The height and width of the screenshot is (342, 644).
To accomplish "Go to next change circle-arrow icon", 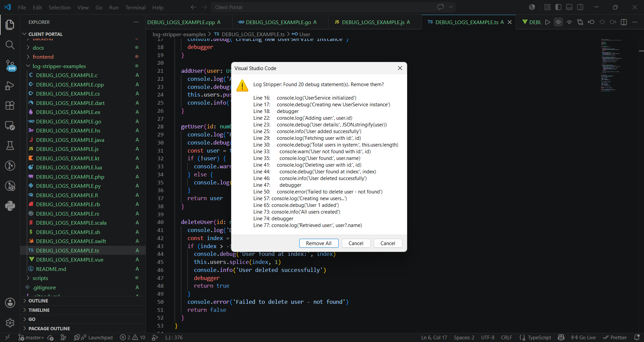I will click(x=613, y=22).
